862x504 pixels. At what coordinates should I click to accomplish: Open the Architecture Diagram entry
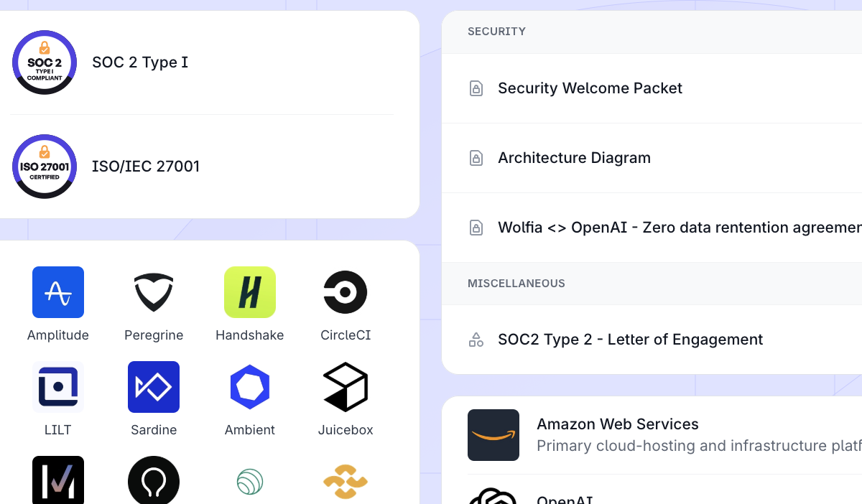point(574,158)
